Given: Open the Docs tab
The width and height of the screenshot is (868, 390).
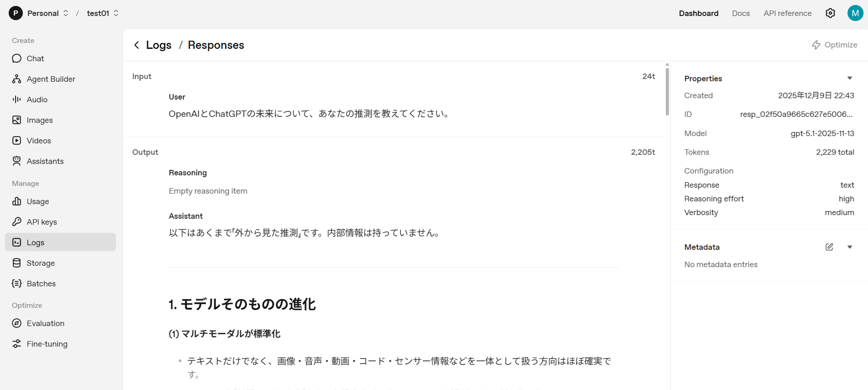Looking at the screenshot, I should 741,13.
